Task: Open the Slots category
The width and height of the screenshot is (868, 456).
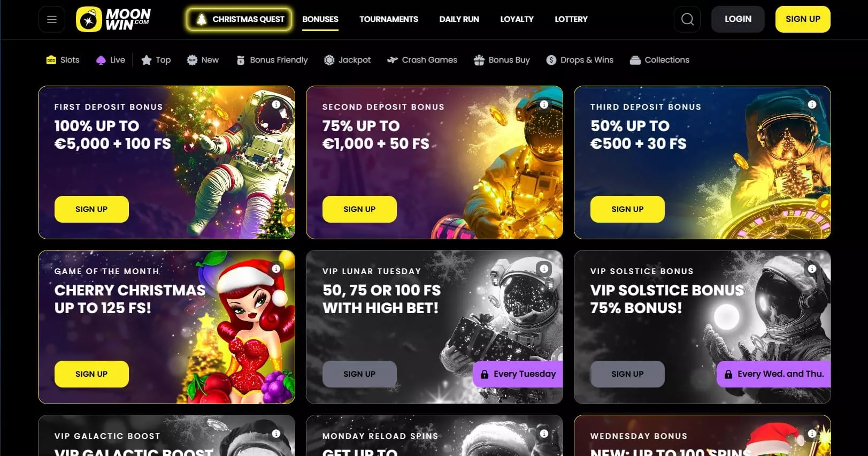Action: pyautogui.click(x=63, y=60)
